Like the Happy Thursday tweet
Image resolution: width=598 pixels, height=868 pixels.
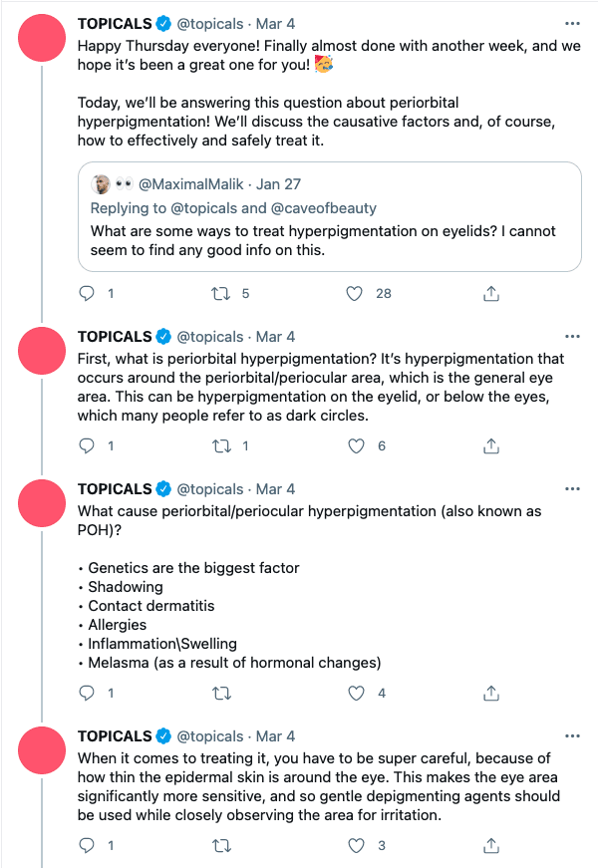coord(355,293)
